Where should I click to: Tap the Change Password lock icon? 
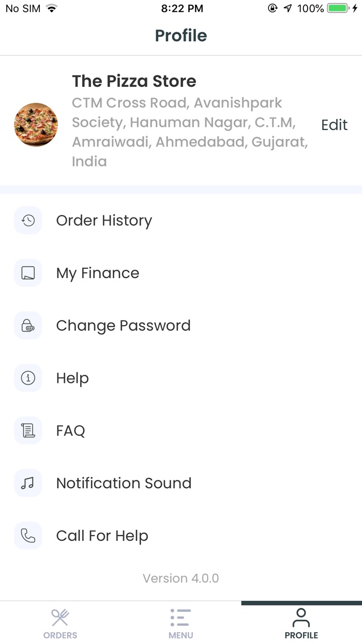point(28,326)
